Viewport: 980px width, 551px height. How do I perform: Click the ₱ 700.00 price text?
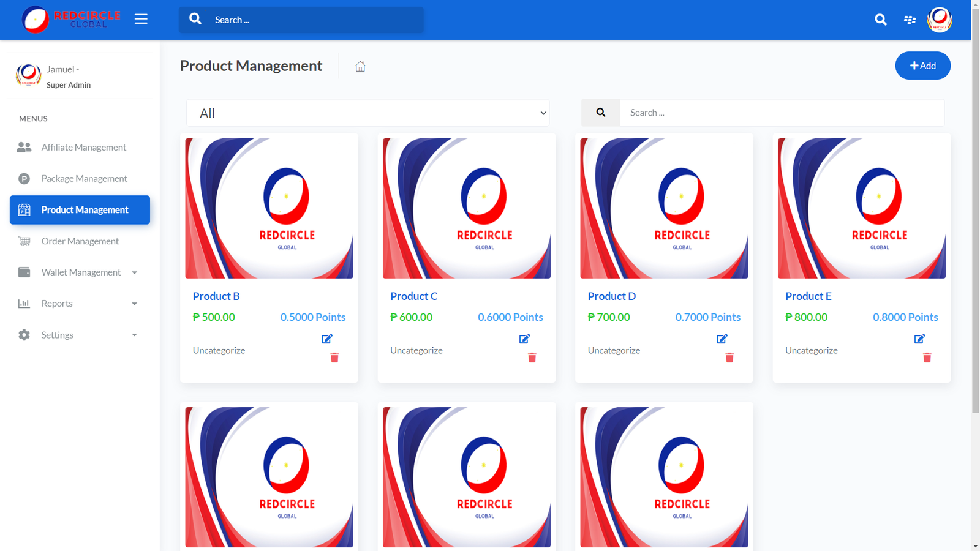[x=609, y=317]
